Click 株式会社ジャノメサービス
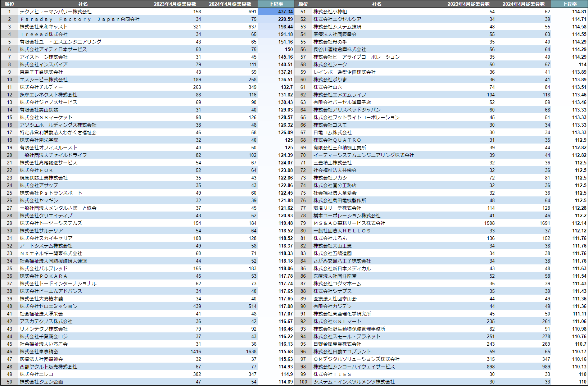The height and width of the screenshot is (386, 588). [49, 102]
